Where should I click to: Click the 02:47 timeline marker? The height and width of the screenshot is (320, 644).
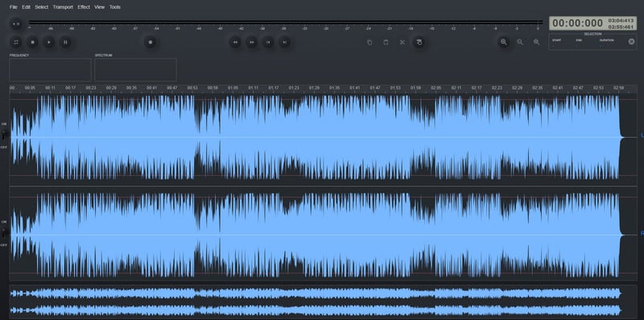point(578,88)
